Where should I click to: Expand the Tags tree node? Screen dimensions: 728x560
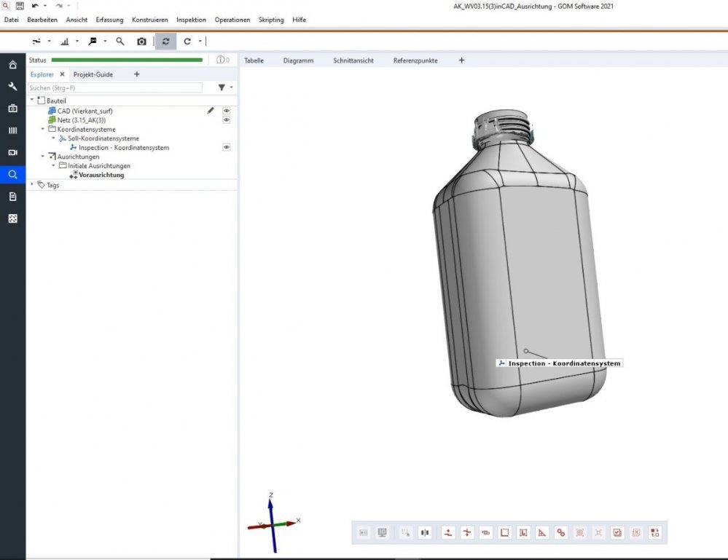(x=32, y=185)
